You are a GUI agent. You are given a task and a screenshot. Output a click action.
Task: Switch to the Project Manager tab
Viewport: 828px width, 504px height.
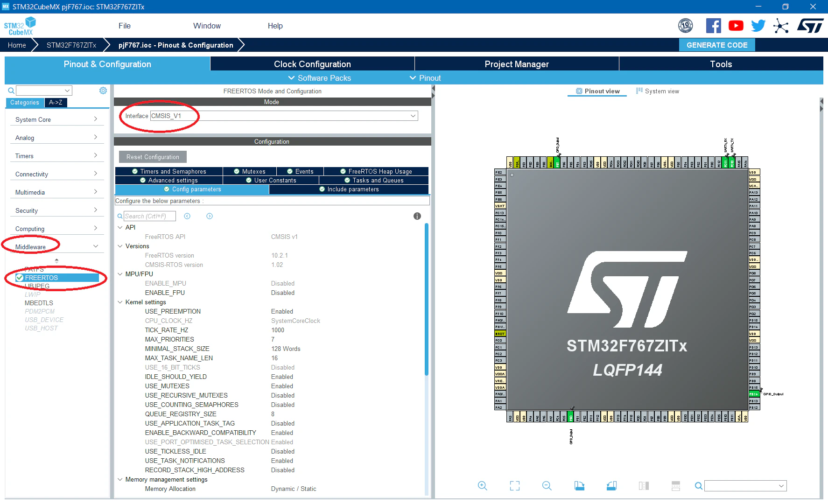[517, 64]
